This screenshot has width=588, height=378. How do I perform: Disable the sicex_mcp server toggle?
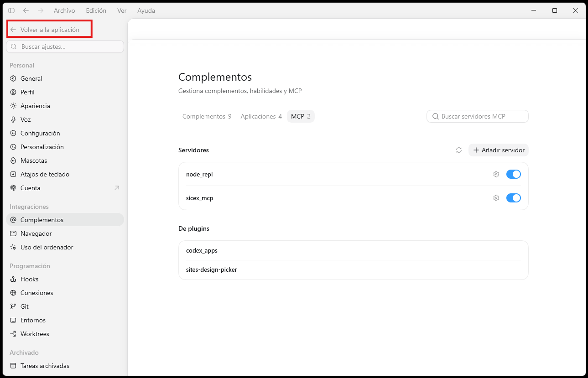click(514, 198)
